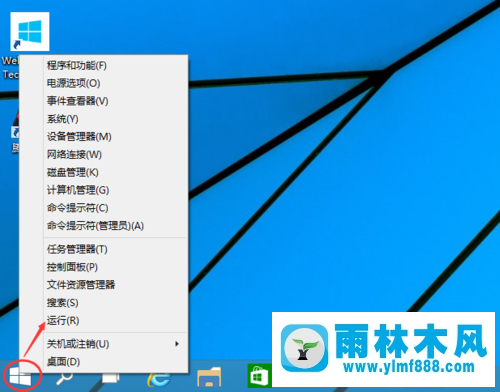
Task: Open 任务管理器(T)
Action: coord(104,249)
